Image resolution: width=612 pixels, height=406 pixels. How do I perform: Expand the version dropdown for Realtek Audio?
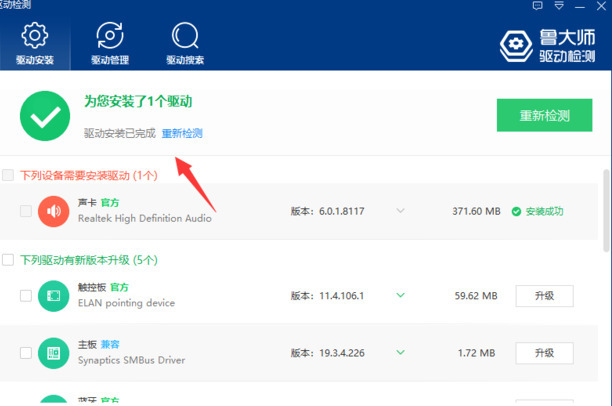pyautogui.click(x=400, y=211)
